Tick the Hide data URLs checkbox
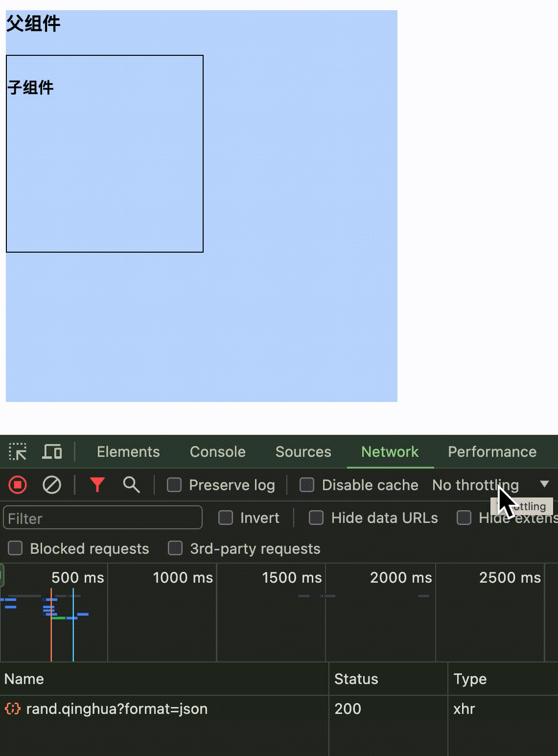The height and width of the screenshot is (756, 558). 316,518
